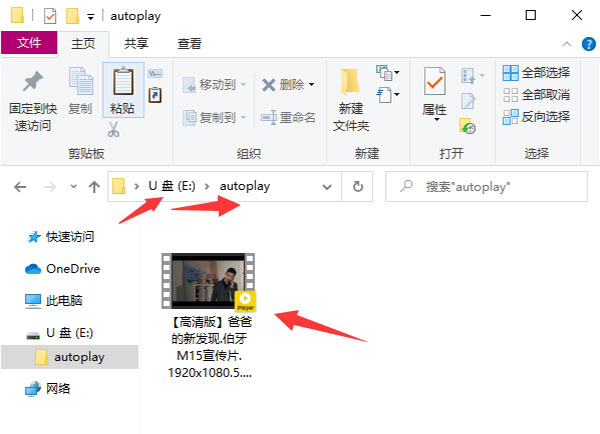Image resolution: width=600 pixels, height=434 pixels.
Task: Expand the 删除 delete dropdown arrow
Action: (x=311, y=84)
